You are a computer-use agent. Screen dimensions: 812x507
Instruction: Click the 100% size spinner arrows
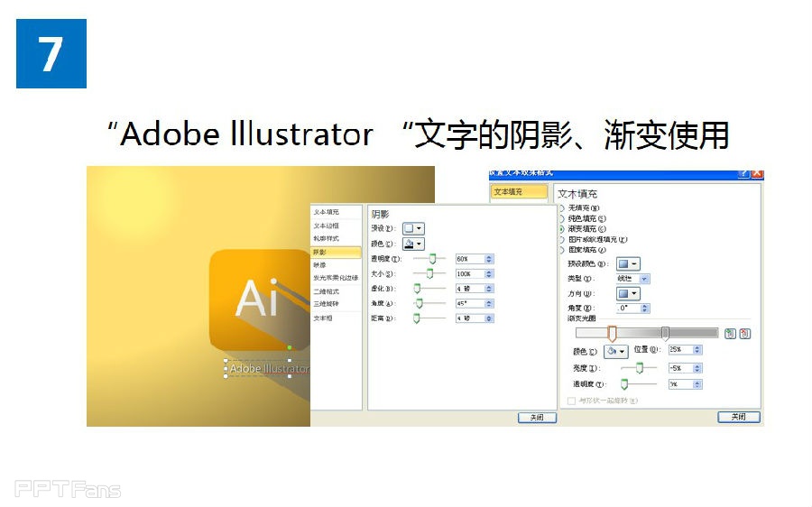[489, 274]
